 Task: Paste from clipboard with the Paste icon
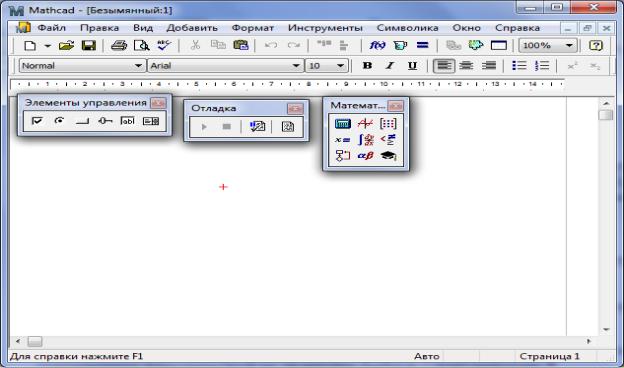240,45
